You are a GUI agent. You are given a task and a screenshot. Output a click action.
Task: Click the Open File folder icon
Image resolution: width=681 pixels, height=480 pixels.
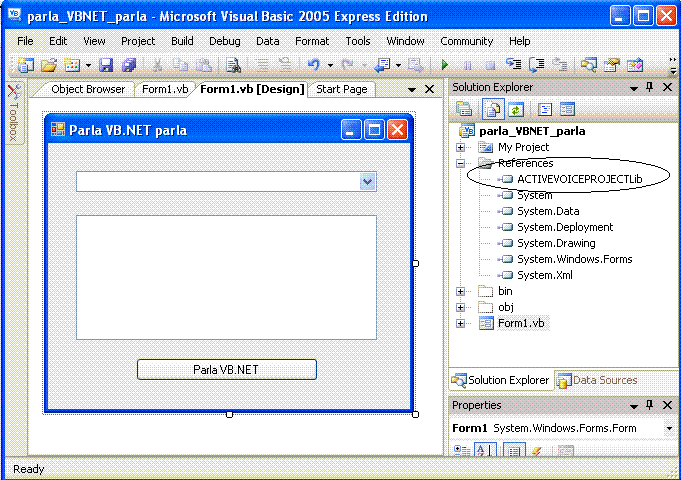[x=49, y=65]
